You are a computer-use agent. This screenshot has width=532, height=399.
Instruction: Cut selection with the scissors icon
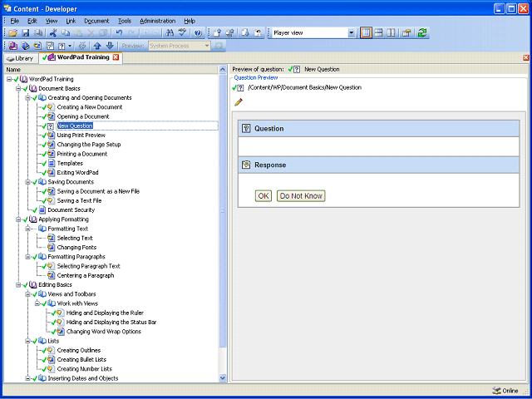click(x=53, y=33)
